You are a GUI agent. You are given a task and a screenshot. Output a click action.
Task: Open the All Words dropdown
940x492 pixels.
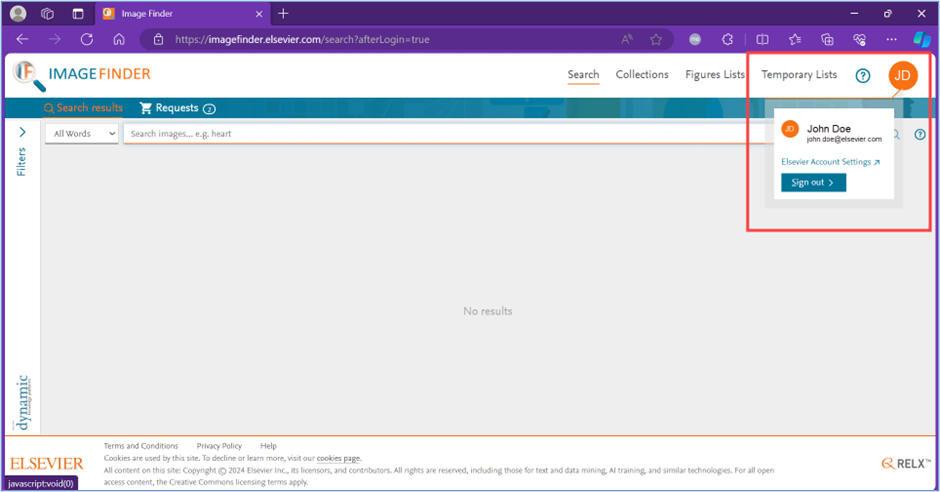pyautogui.click(x=82, y=134)
